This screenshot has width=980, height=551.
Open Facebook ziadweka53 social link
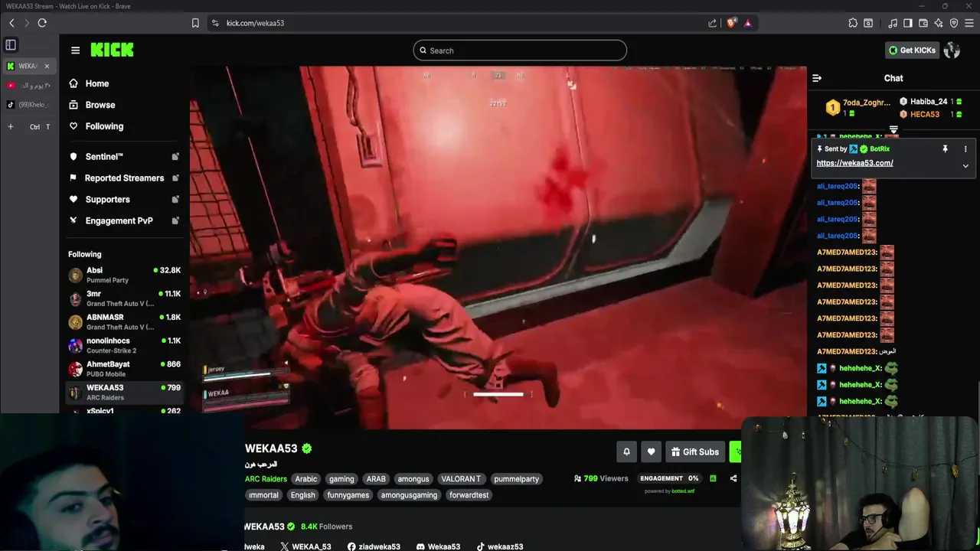(374, 546)
